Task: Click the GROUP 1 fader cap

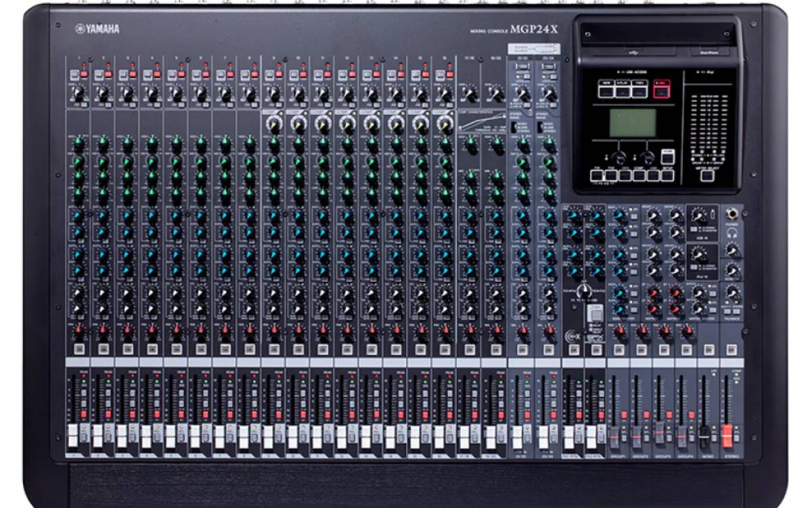Action: (x=614, y=437)
